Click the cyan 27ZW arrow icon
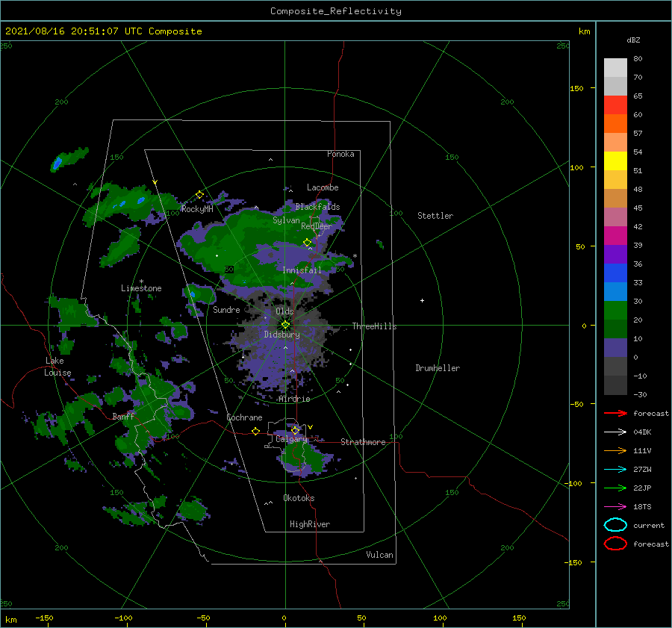 615,470
